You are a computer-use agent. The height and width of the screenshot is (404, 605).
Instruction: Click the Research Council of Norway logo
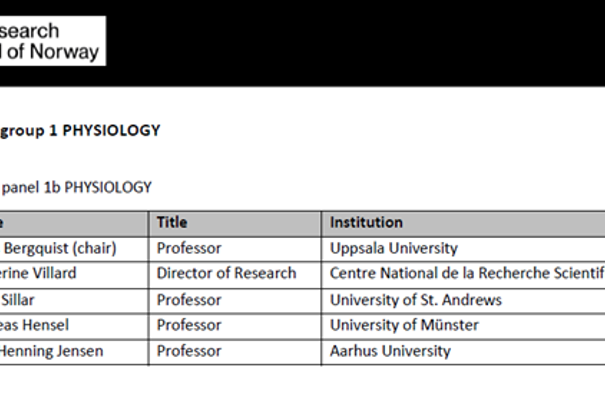tap(52, 41)
